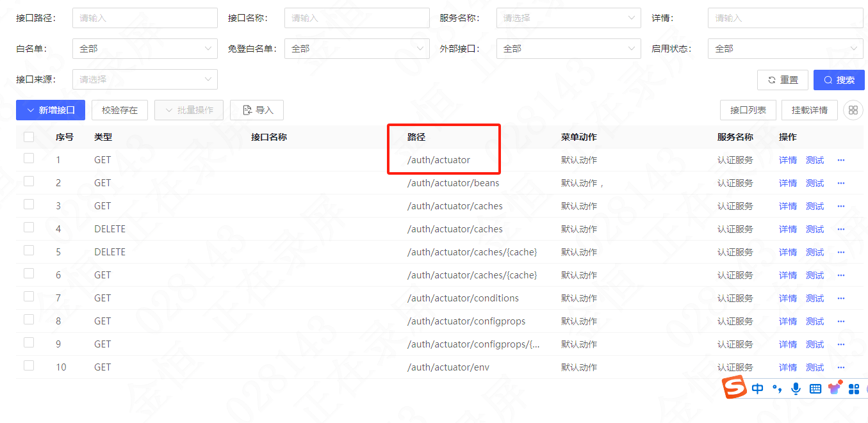Viewport: 868px width, 423px height.
Task: Open the more-actions ellipsis for row 2
Action: coord(841,183)
